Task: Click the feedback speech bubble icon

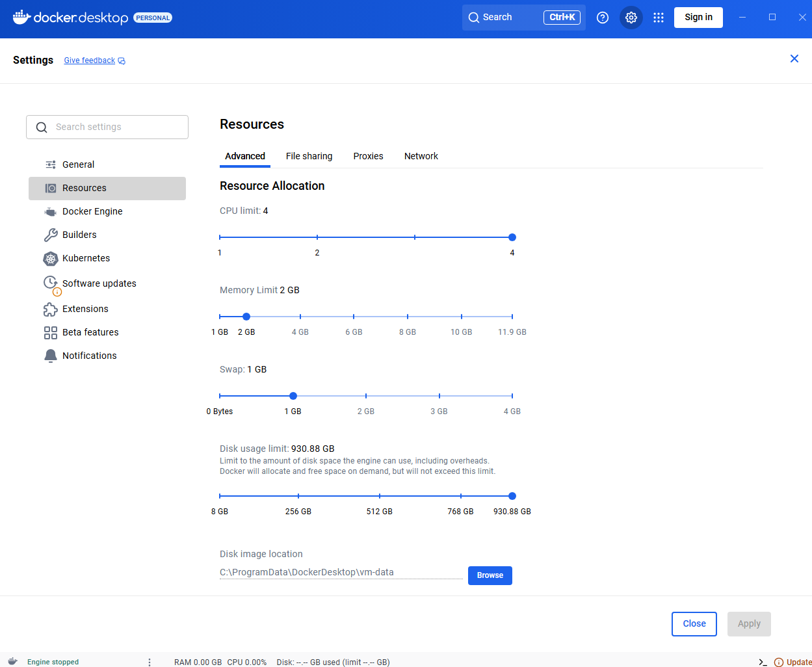Action: tap(122, 61)
